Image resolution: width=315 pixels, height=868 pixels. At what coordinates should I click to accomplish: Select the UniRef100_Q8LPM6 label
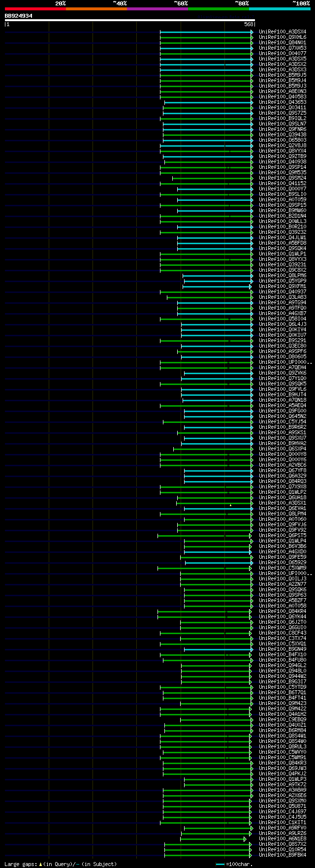tap(283, 276)
